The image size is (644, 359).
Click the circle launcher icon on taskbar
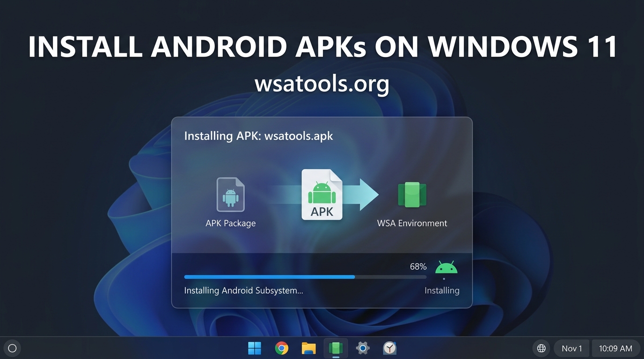pyautogui.click(x=13, y=348)
